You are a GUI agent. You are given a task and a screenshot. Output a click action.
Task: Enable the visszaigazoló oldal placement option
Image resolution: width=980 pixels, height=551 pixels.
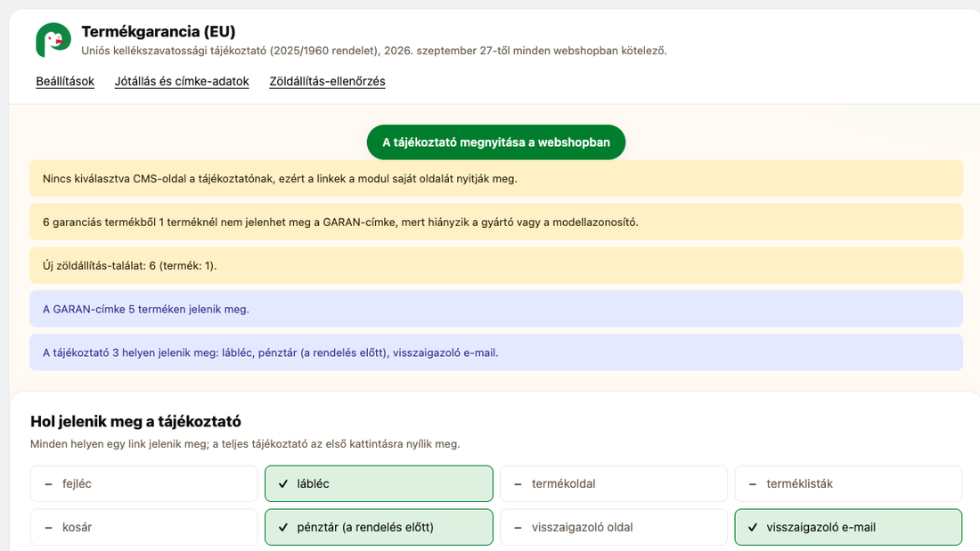click(x=614, y=527)
